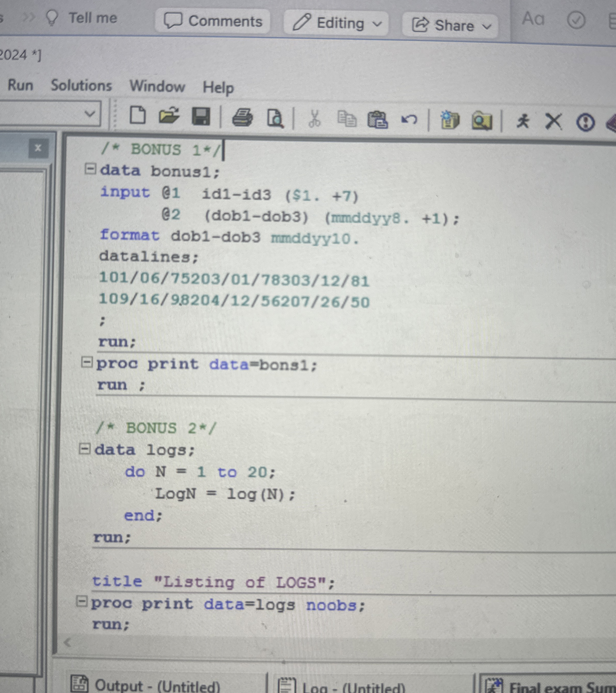Open the Solutions menu
This screenshot has height=693, width=616.
coord(81,85)
